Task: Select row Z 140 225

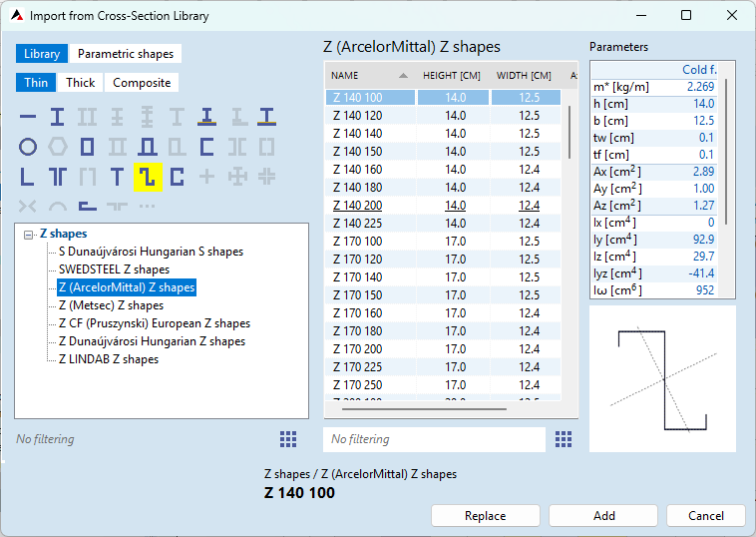Action: coord(444,223)
